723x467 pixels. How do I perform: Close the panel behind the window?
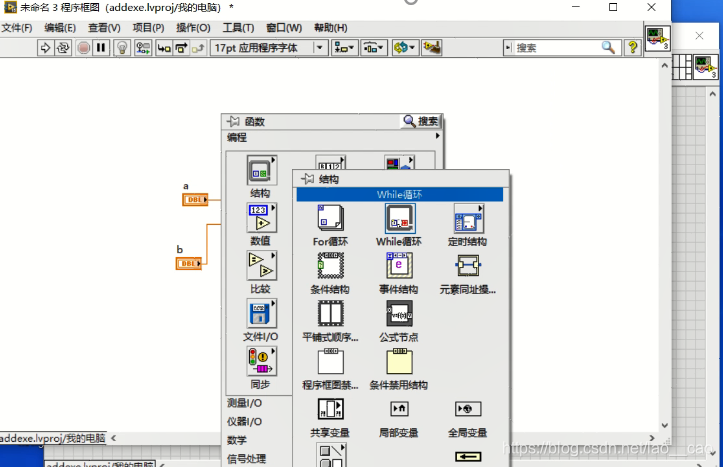699,35
